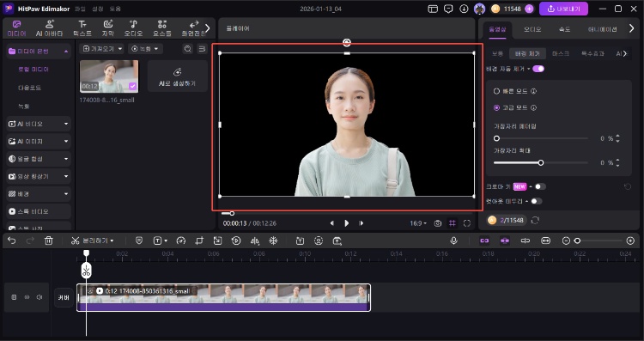644x341 pixels.
Task: Click the AI로 생성하기 button
Action: 178,76
